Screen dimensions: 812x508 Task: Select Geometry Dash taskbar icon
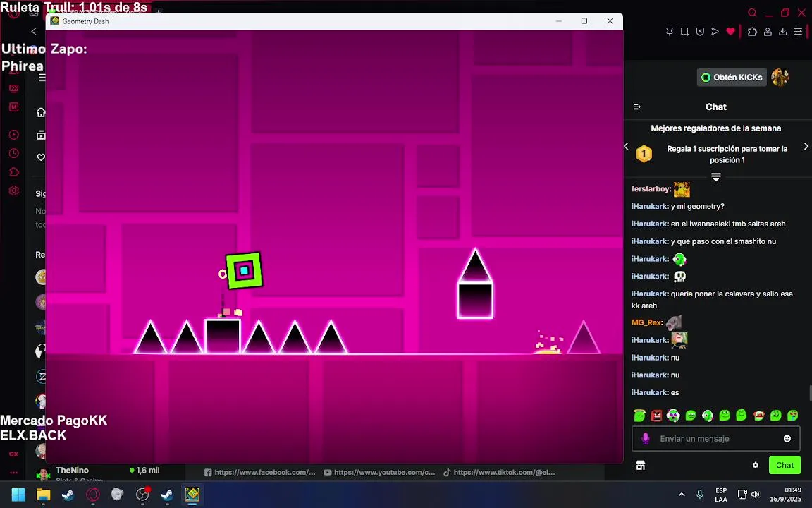pos(192,495)
